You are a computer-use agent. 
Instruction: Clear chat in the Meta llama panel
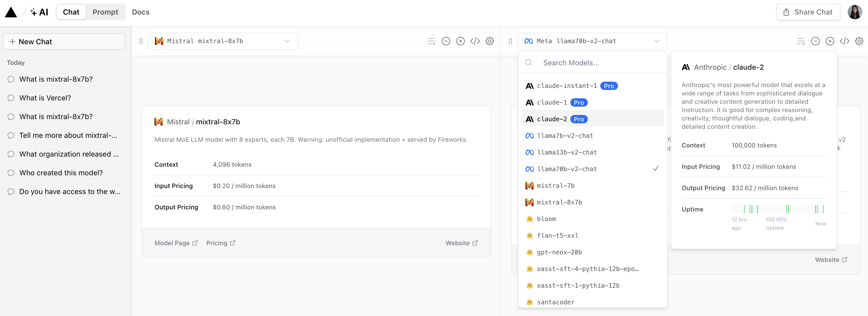[x=801, y=41]
